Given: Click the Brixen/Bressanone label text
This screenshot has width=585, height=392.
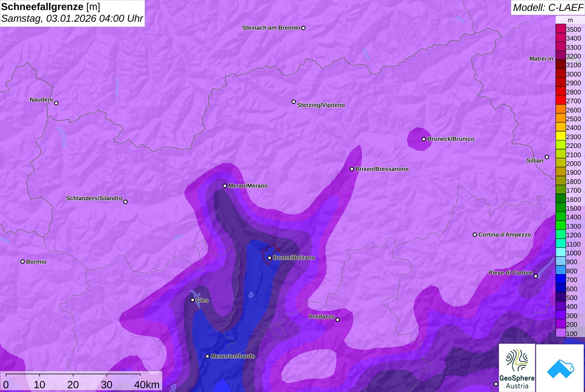Looking at the screenshot, I should tap(382, 169).
